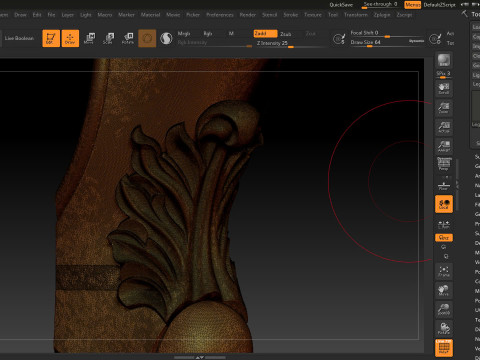The height and width of the screenshot is (360, 480).
Task: Enable Mrgb painting mode
Action: (184, 34)
